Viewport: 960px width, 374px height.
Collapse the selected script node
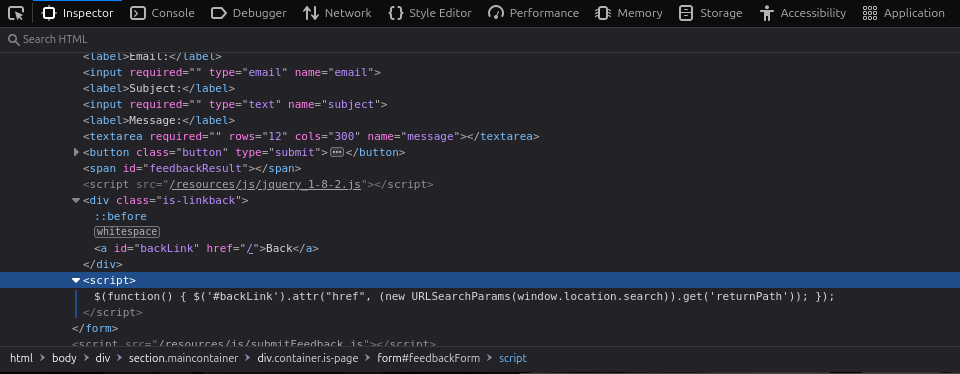point(76,280)
